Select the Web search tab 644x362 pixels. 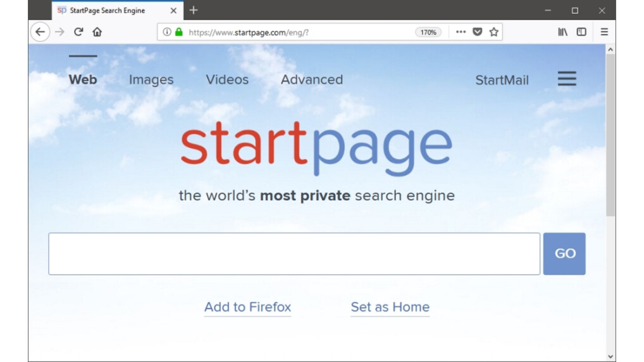click(x=82, y=80)
